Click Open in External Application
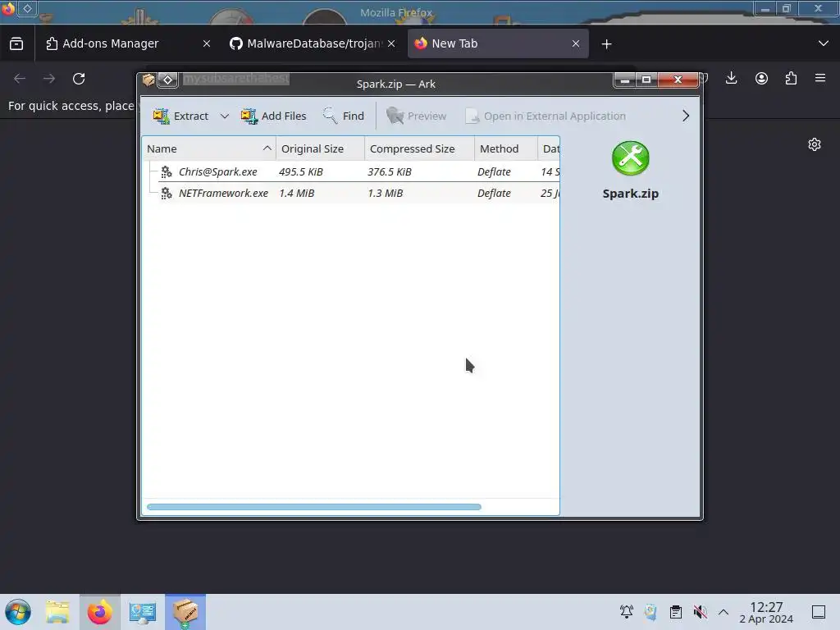Viewport: 840px width, 630px height. click(546, 116)
